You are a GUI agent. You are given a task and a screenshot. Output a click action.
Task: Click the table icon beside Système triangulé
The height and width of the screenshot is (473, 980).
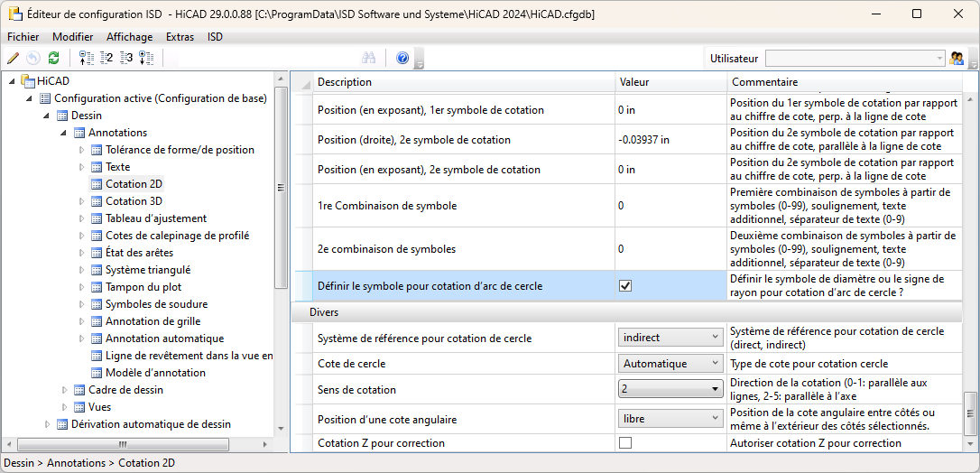pos(97,270)
